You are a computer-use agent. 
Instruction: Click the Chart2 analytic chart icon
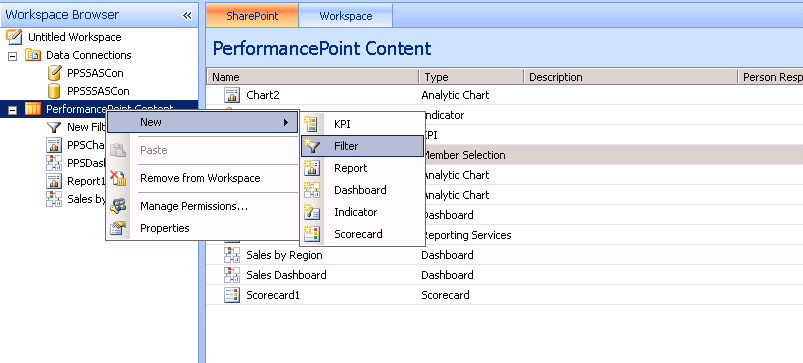[x=232, y=95]
